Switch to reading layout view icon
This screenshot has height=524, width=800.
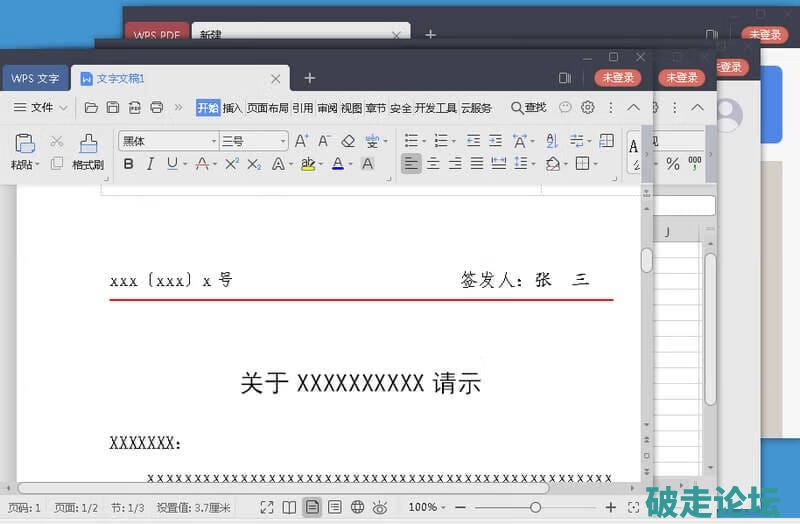pos(289,507)
